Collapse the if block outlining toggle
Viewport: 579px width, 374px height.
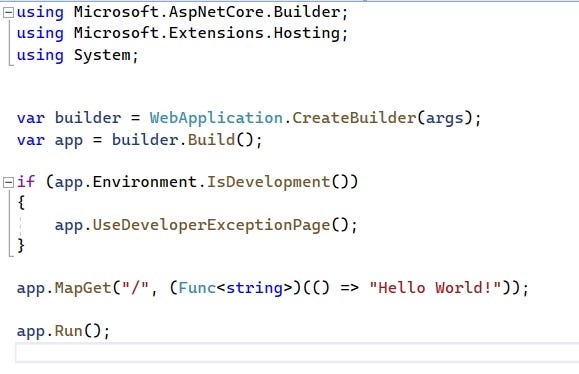click(x=8, y=182)
